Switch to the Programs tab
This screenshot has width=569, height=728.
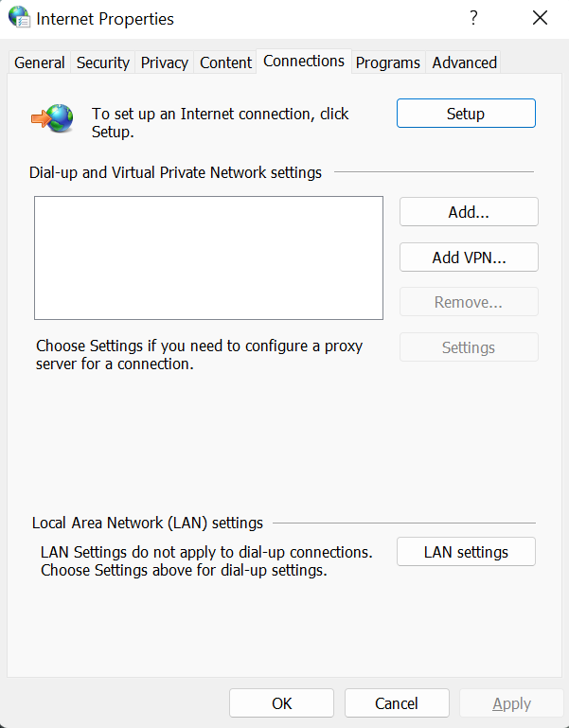388,62
